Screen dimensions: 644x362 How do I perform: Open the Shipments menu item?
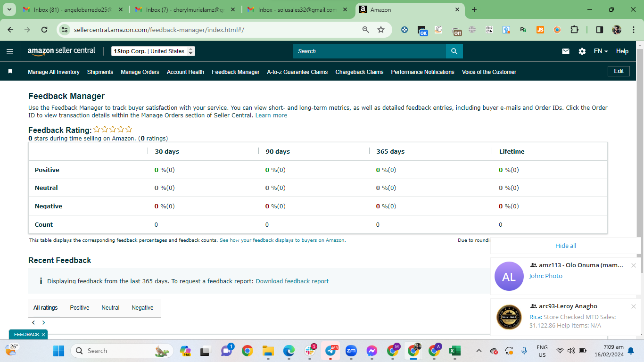point(100,72)
